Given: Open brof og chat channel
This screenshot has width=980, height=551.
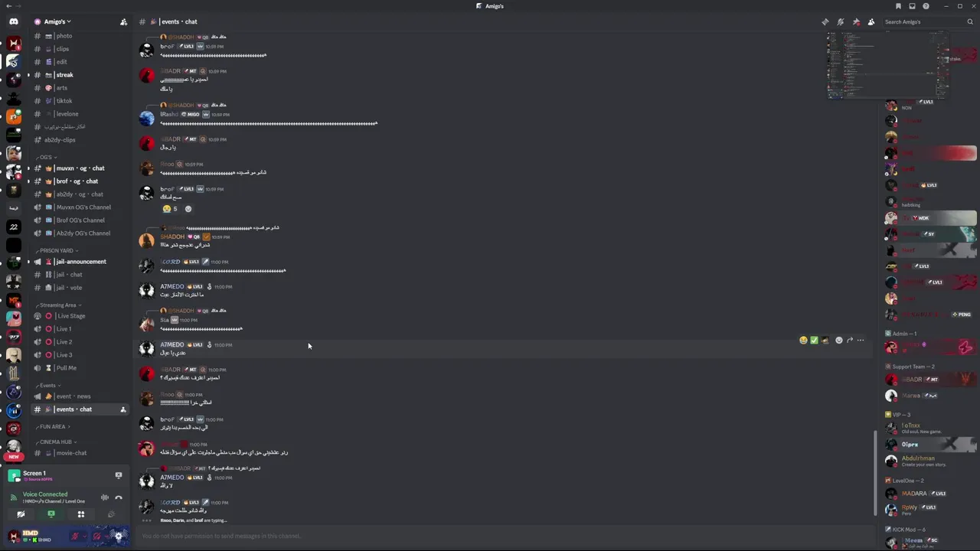Looking at the screenshot, I should click(81, 181).
